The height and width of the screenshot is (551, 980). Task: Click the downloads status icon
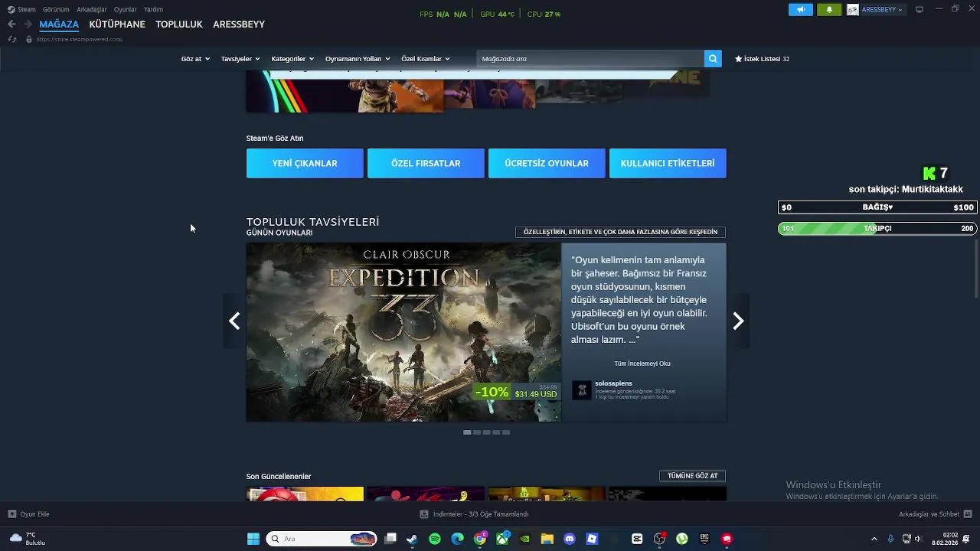[x=424, y=514]
